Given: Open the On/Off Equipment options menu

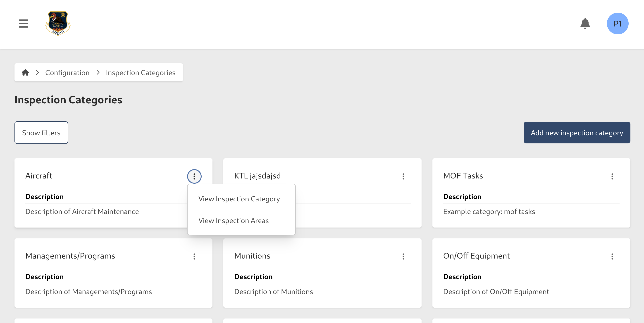Looking at the screenshot, I should 612,256.
